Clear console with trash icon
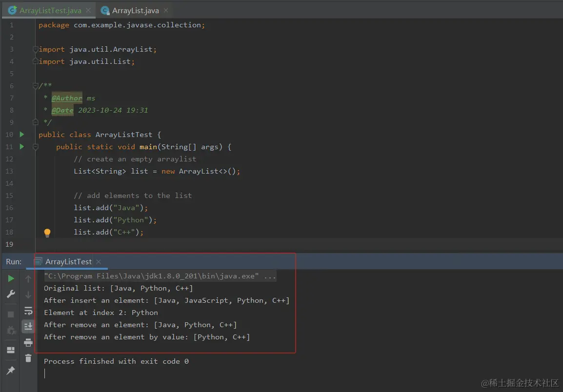Screen dimensions: 563x392 28,358
